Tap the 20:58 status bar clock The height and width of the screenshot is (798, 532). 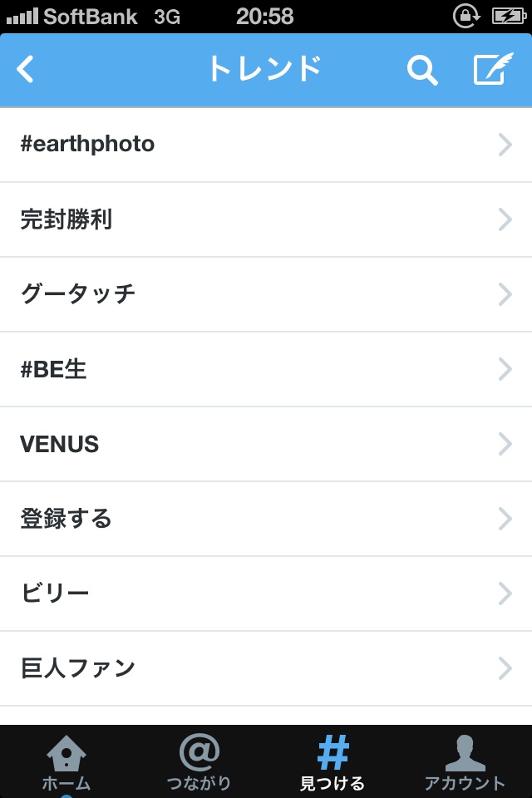(264, 16)
